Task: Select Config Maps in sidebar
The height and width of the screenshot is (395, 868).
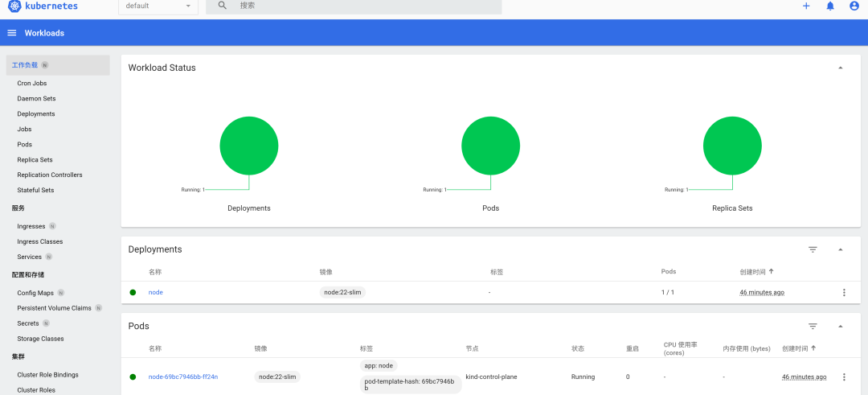Action: click(x=35, y=293)
